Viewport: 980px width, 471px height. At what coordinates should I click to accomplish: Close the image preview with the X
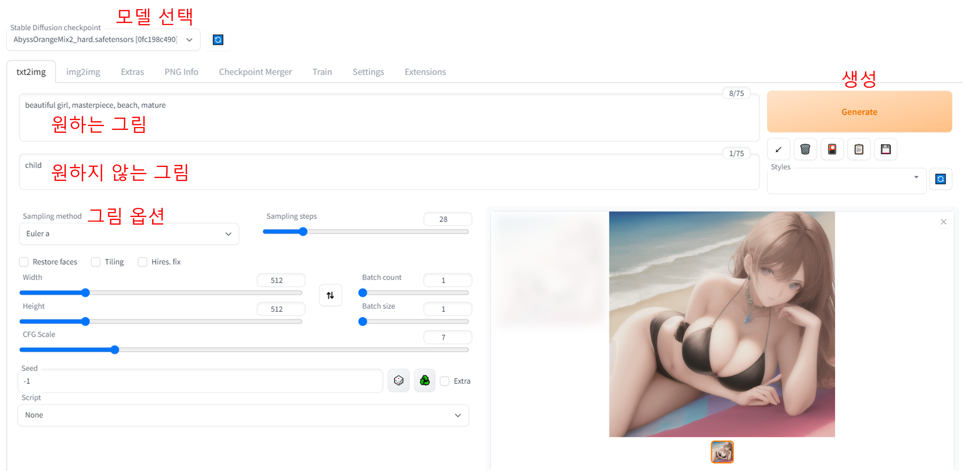943,222
